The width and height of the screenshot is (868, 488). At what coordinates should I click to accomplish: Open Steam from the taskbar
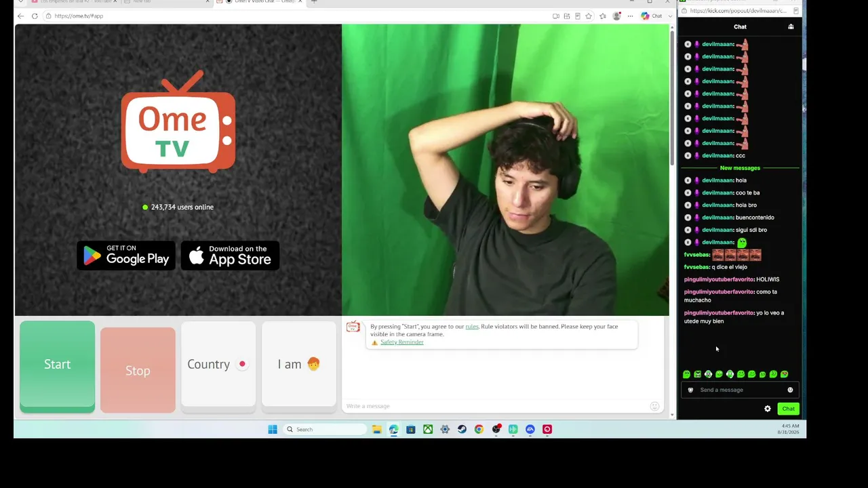tap(462, 429)
